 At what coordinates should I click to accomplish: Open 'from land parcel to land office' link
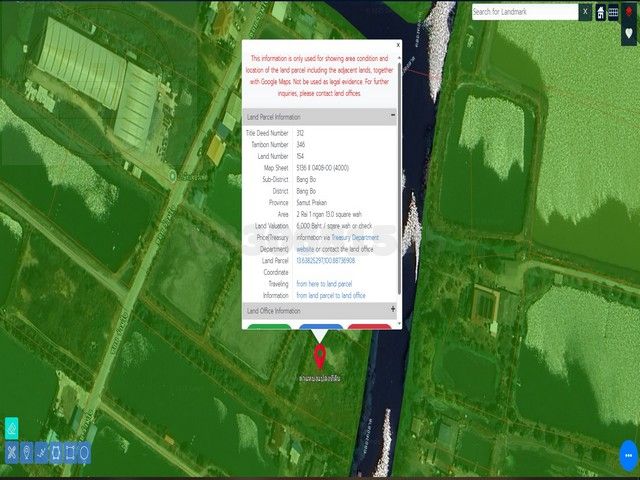[331, 295]
